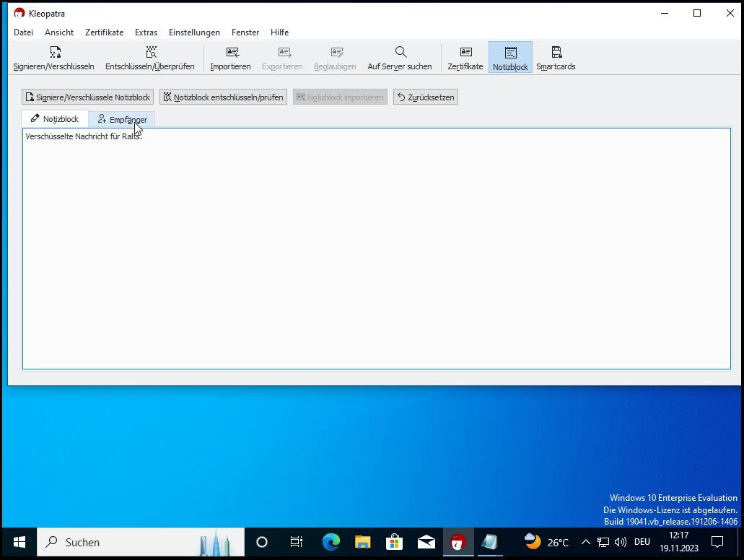This screenshot has height=560, width=744.
Task: Click the Importieren toolbar icon
Action: pyautogui.click(x=231, y=58)
